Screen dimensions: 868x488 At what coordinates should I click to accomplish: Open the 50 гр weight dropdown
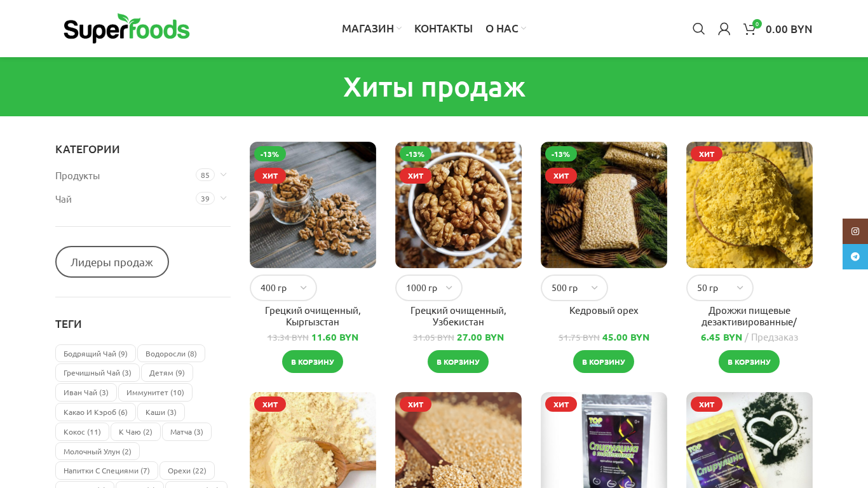[x=720, y=288]
